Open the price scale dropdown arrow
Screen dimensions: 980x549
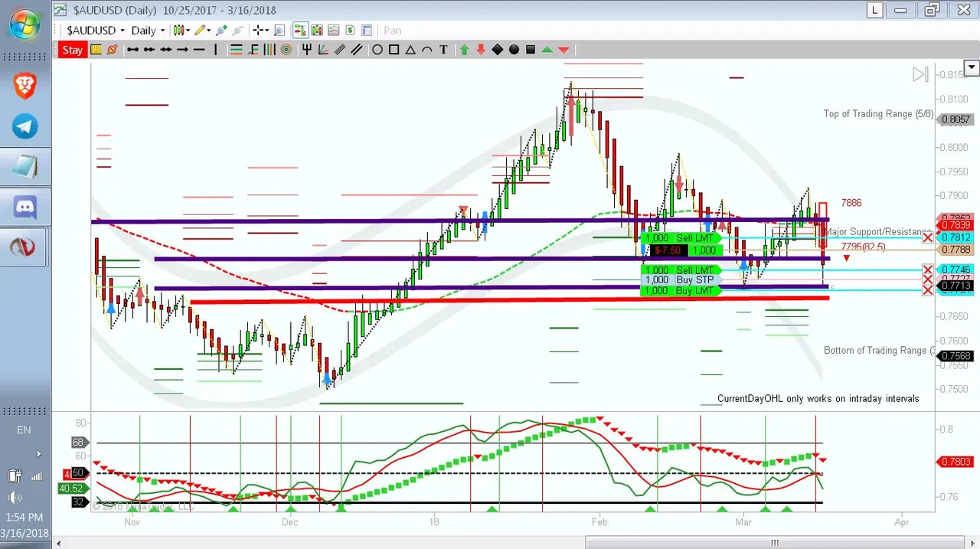tap(972, 68)
